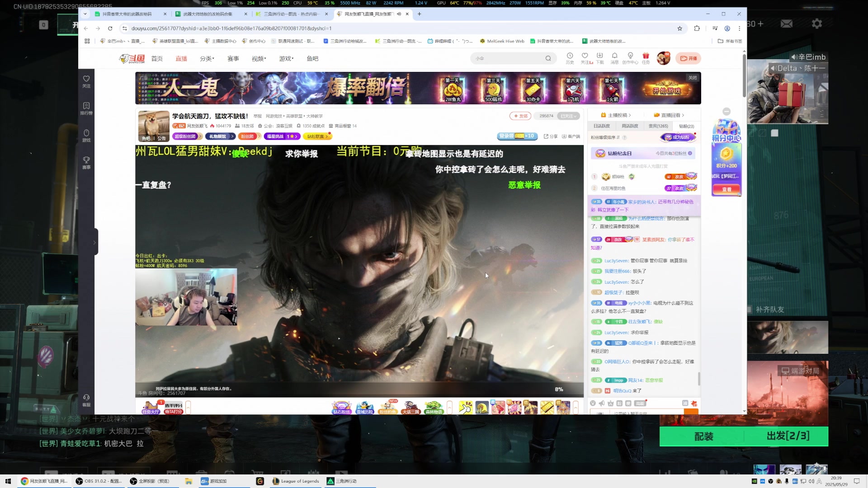Viewport: 868px width, 488px height.
Task: Open the 大话三国 game icon
Action: click(410, 407)
